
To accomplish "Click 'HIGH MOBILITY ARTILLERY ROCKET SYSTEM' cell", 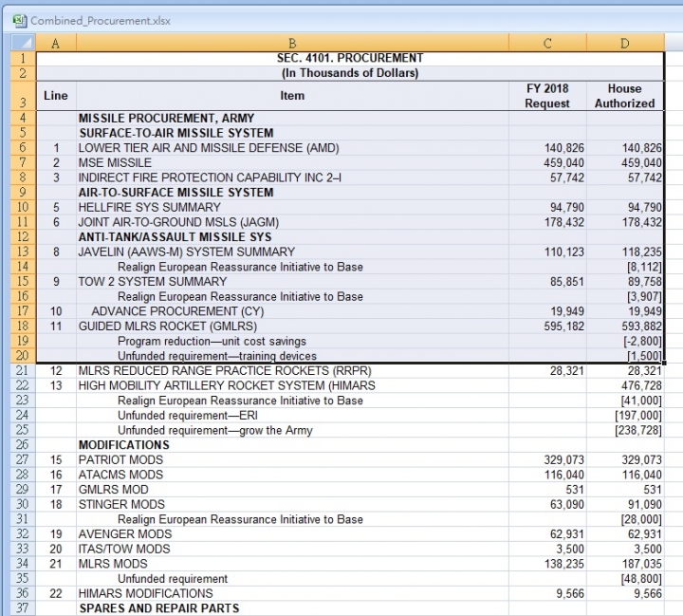I will click(292, 385).
